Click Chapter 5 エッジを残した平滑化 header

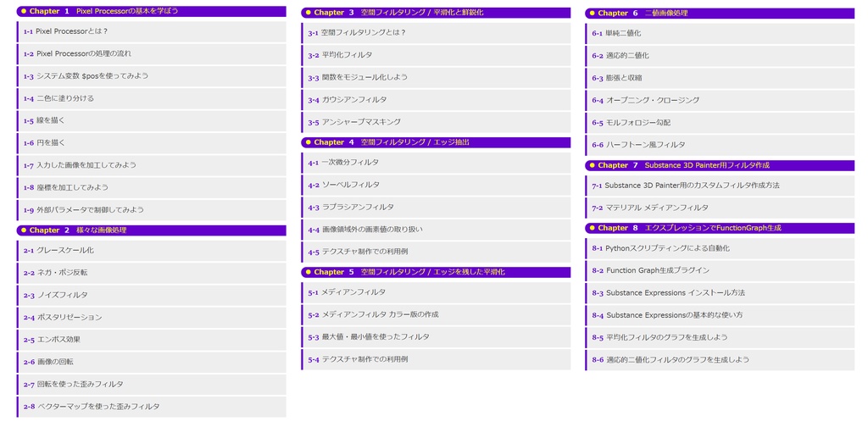pyautogui.click(x=436, y=272)
